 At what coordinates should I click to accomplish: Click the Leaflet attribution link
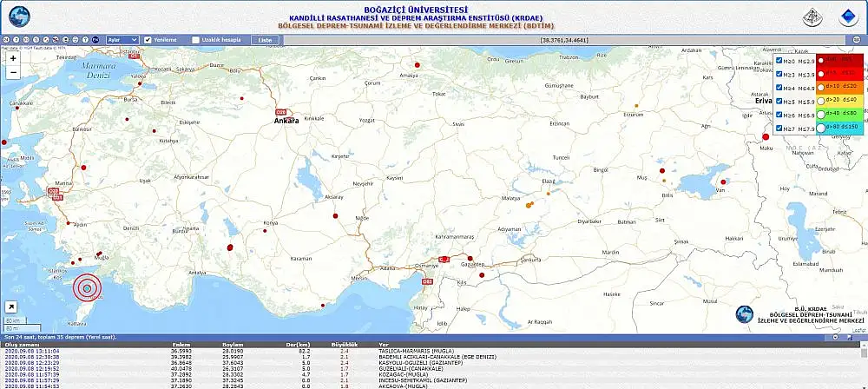[858, 330]
